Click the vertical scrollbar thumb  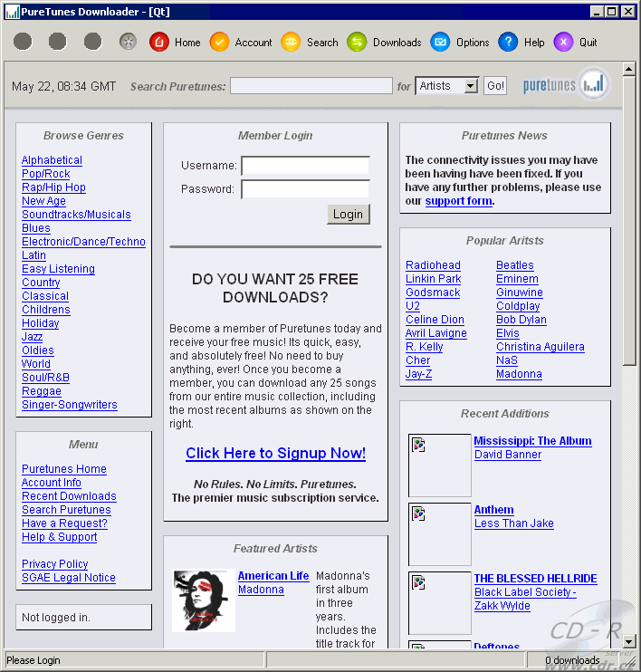[x=628, y=221]
